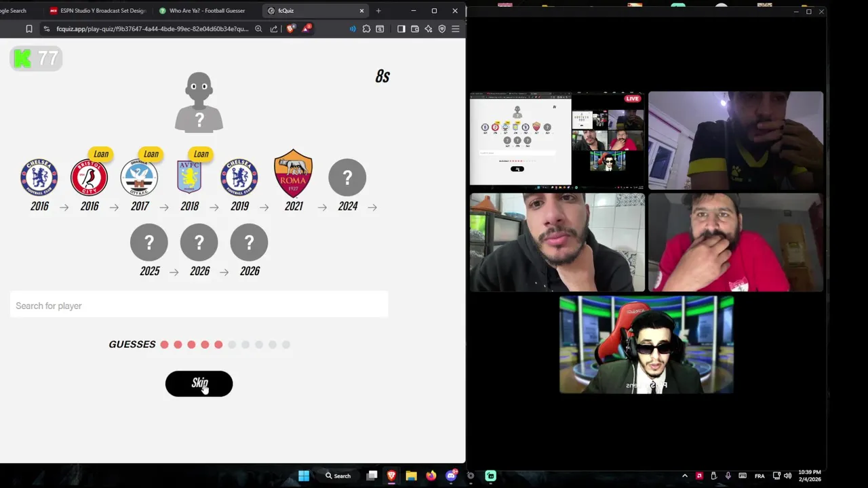The image size is (868, 488).
Task: Click the Brave Rewards triangle icon
Action: 307,28
